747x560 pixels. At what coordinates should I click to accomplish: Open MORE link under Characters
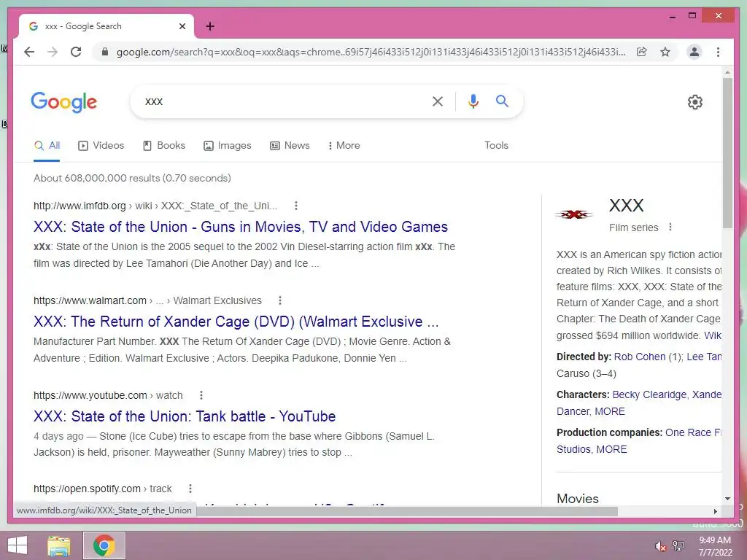click(x=610, y=411)
